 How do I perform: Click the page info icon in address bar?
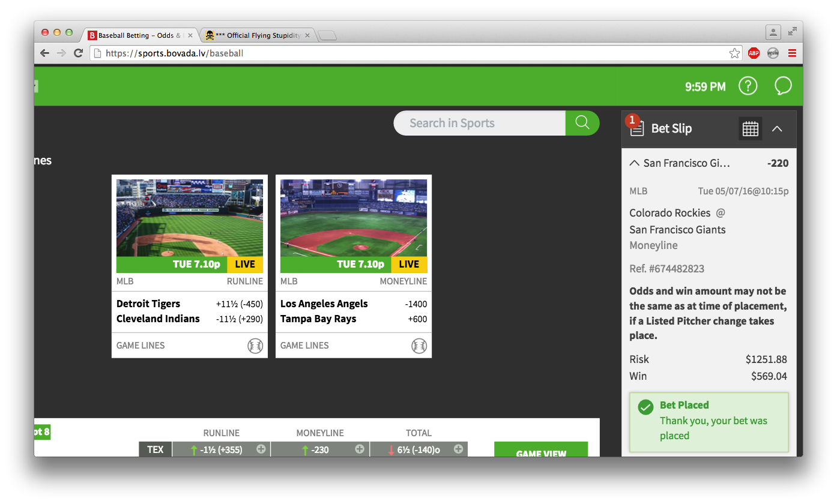(98, 53)
